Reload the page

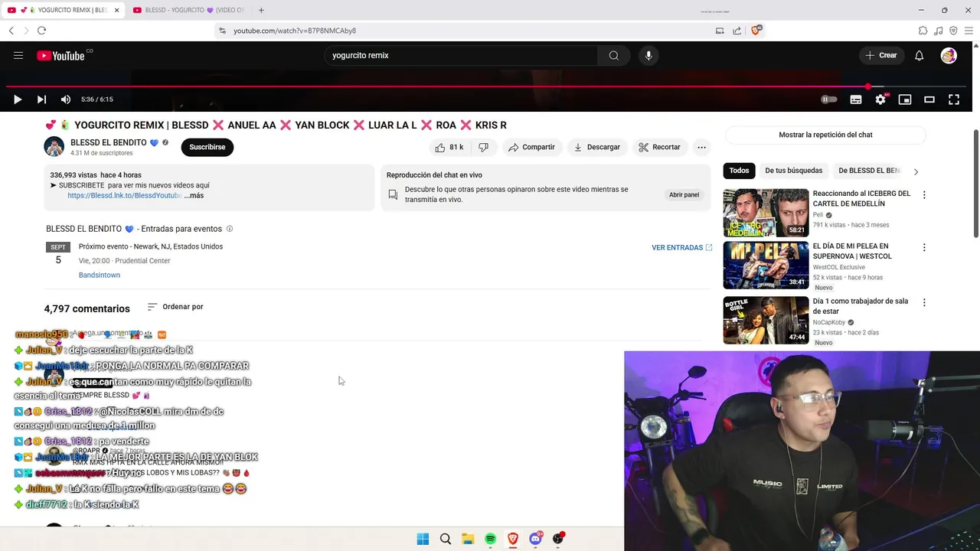(x=41, y=31)
